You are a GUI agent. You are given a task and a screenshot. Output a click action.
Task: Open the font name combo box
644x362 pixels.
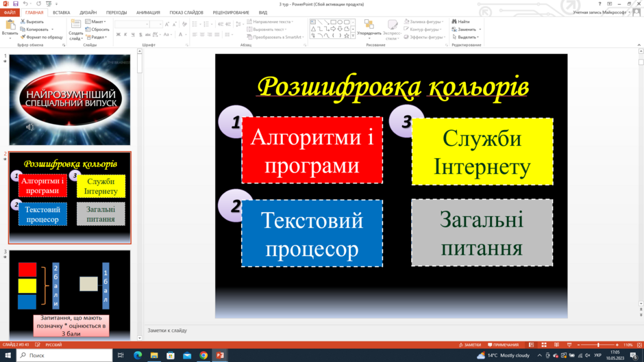point(132,25)
